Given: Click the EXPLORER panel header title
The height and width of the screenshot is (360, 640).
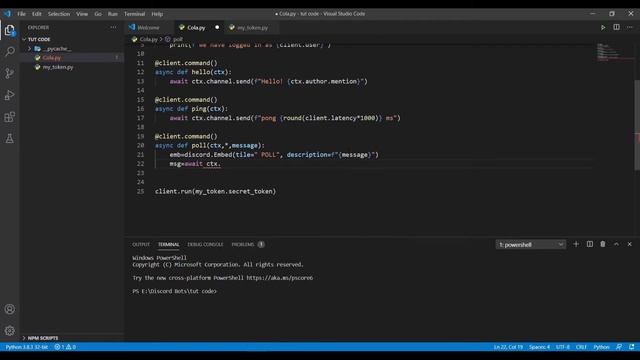Looking at the screenshot, I should click(38, 27).
